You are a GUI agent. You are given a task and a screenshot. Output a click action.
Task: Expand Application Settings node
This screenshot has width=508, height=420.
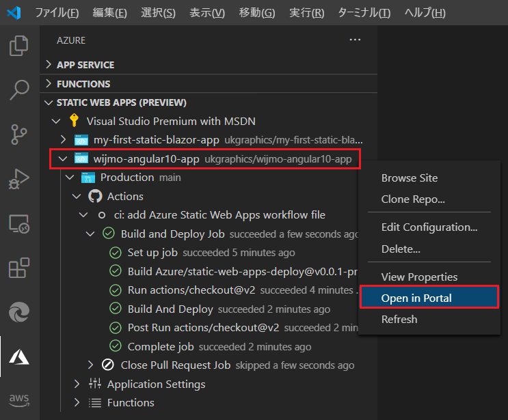pos(77,384)
